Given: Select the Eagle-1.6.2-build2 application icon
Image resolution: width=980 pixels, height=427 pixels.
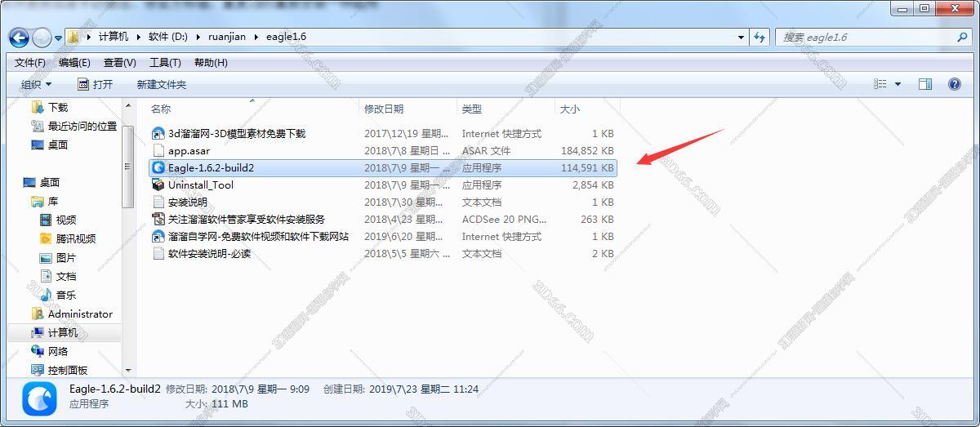Looking at the screenshot, I should pos(158,167).
